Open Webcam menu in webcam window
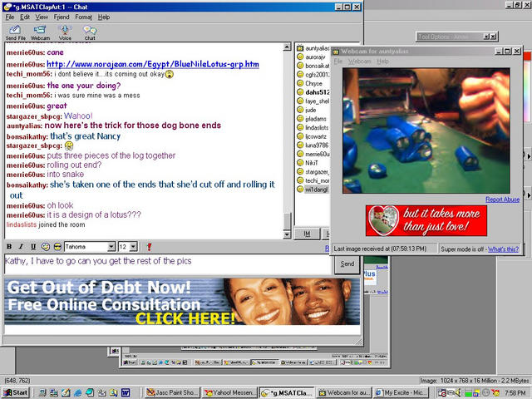This screenshot has width=532, height=399. click(360, 62)
